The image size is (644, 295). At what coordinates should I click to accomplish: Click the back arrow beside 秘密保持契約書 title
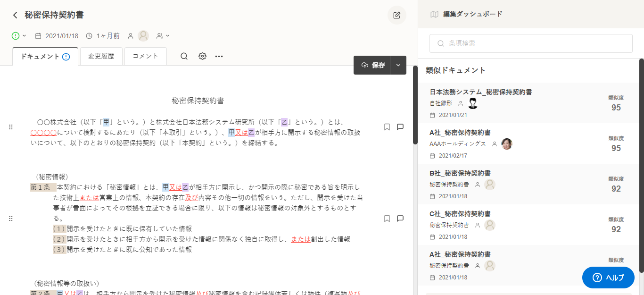tap(15, 15)
